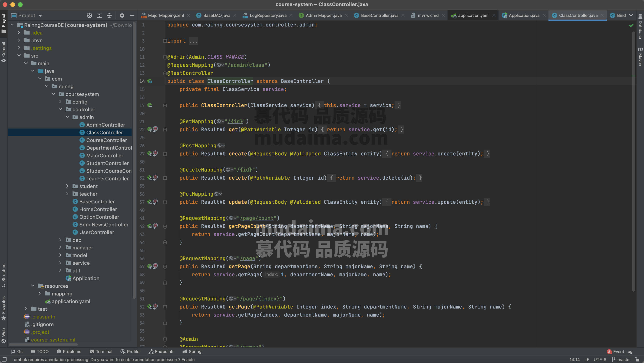Open the Web tool window

[3, 336]
